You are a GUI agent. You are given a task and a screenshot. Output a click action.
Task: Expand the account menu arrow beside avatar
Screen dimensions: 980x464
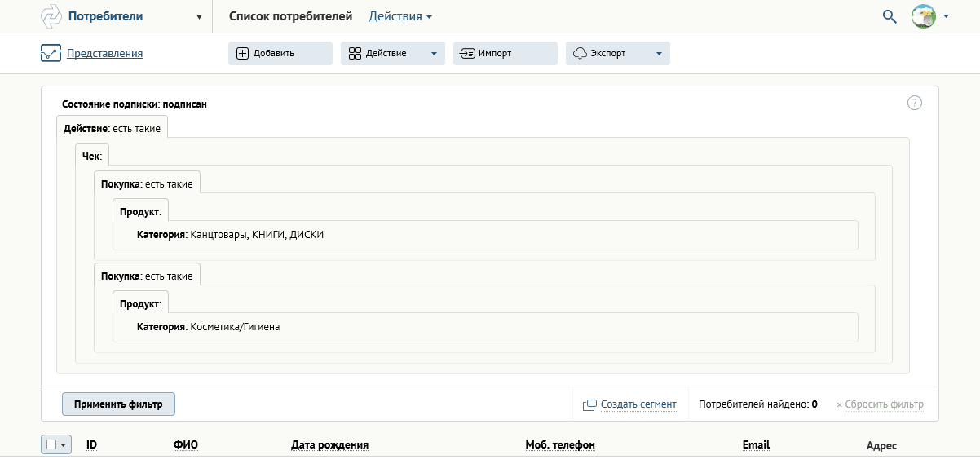[x=946, y=16]
